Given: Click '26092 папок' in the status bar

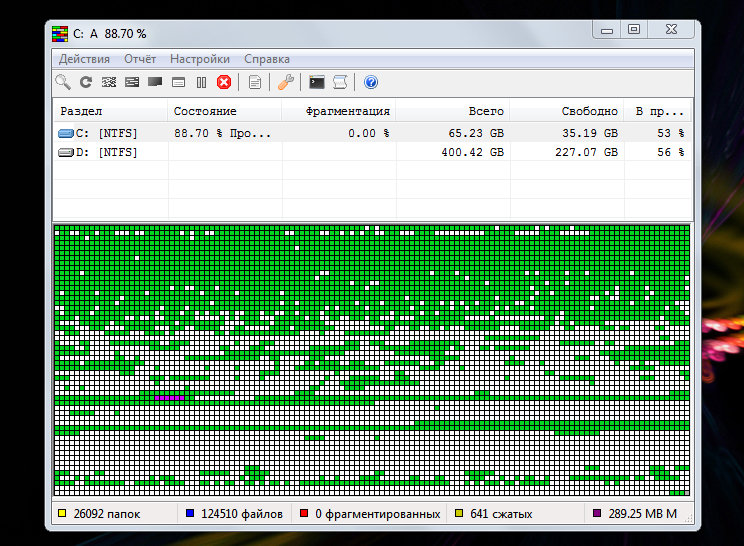Looking at the screenshot, I should coord(107,514).
